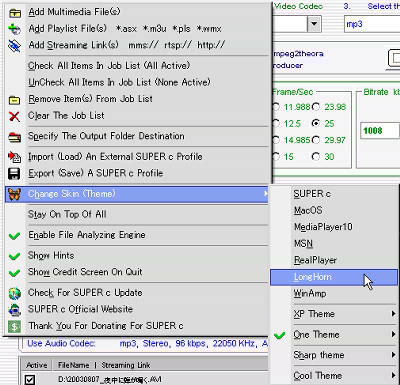Click the Add Multimedia File(s) folder icon

14,13
